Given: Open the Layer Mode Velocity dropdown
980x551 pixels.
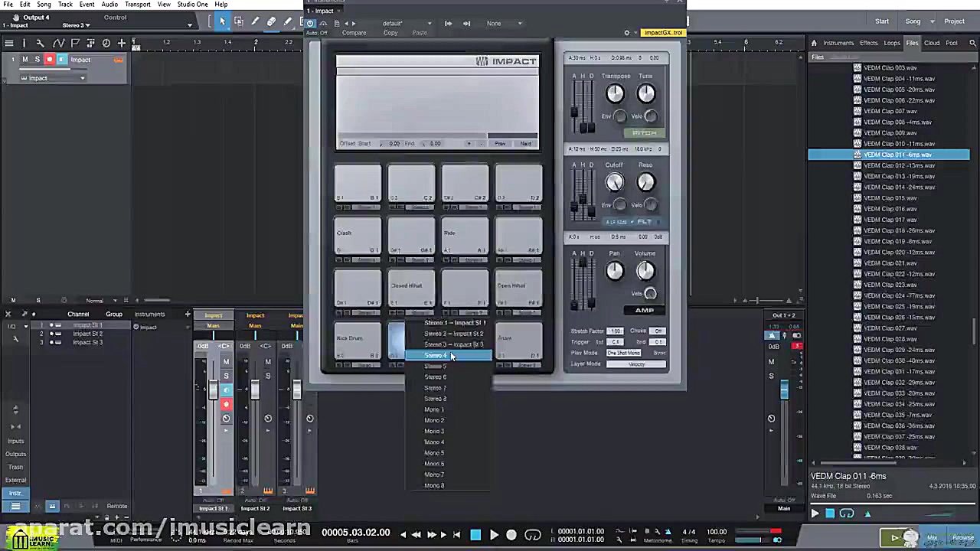Looking at the screenshot, I should 635,364.
